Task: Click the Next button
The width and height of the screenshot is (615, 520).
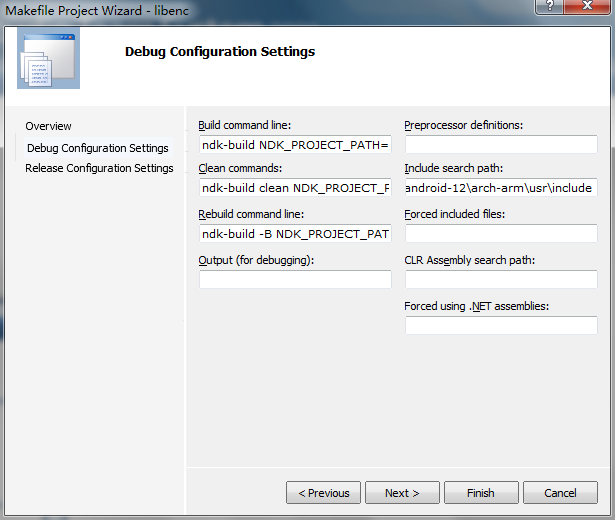Action: pos(401,493)
